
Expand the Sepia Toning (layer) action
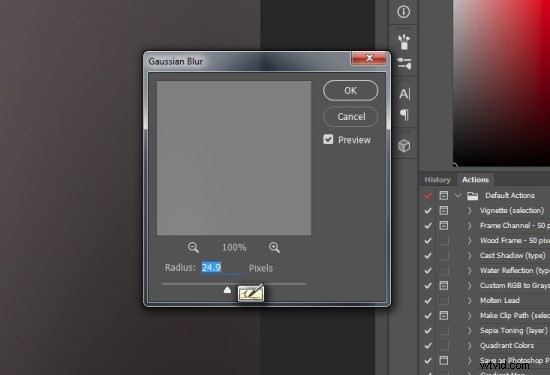(x=470, y=330)
